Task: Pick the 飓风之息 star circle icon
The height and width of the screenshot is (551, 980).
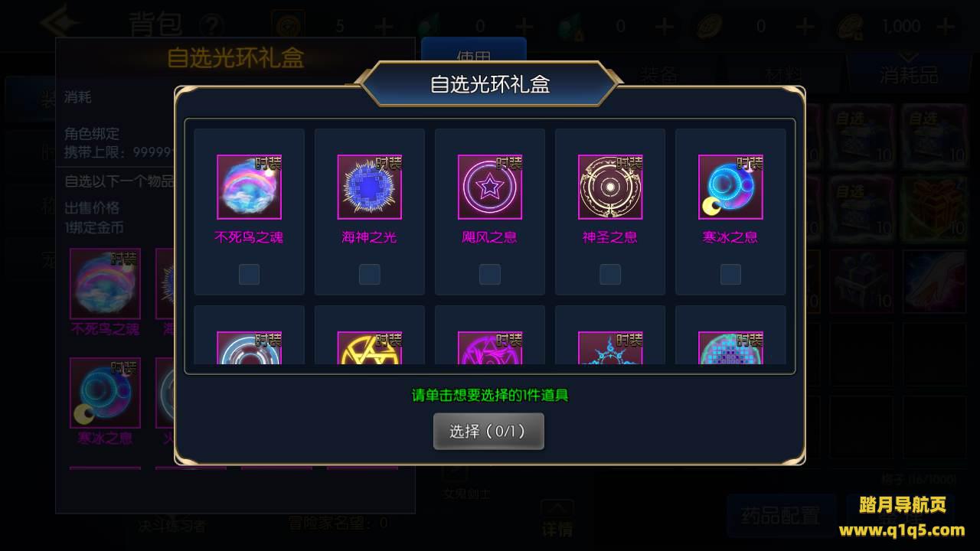Action: tap(489, 187)
